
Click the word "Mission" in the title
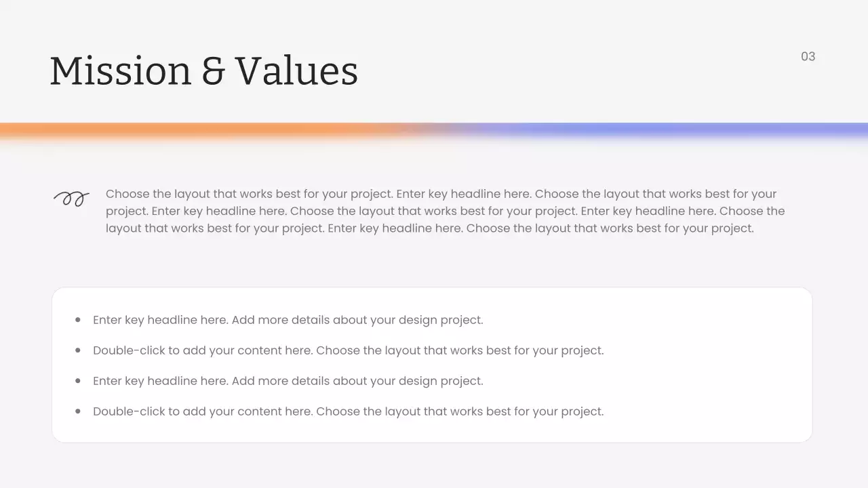click(121, 71)
